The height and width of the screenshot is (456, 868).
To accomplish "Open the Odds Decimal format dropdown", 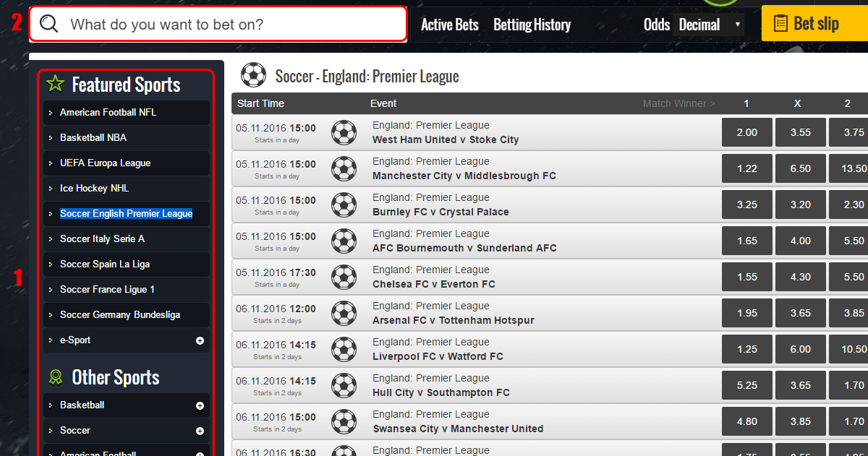I will click(708, 25).
